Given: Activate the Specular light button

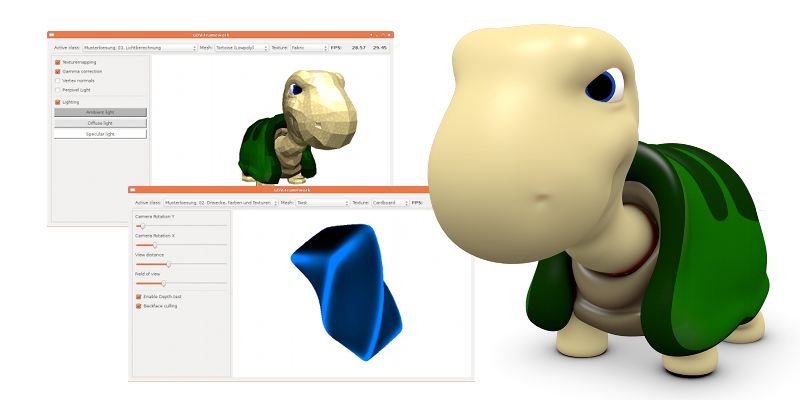Looking at the screenshot, I should pyautogui.click(x=100, y=133).
